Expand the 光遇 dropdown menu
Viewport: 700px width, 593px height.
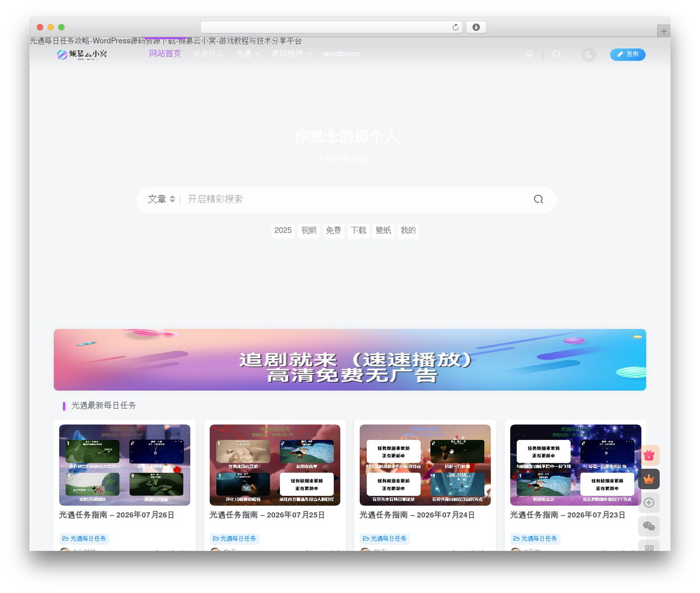point(248,54)
